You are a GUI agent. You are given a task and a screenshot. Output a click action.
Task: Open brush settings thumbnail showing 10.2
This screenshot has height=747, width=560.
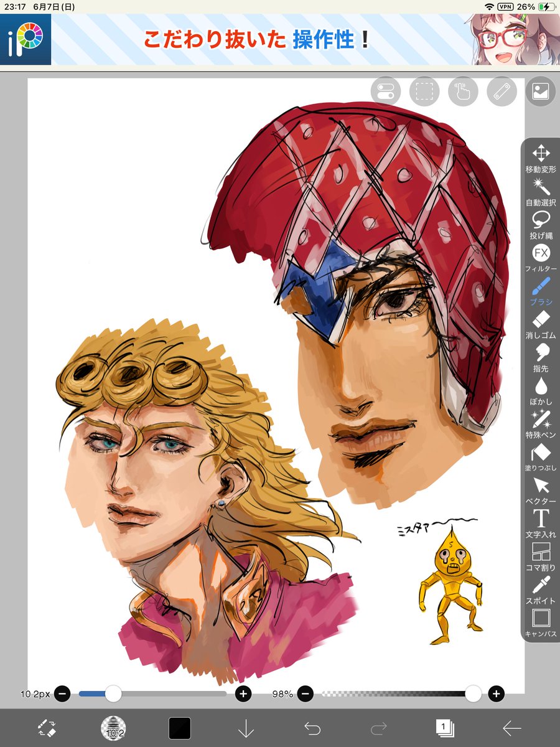pos(113,727)
